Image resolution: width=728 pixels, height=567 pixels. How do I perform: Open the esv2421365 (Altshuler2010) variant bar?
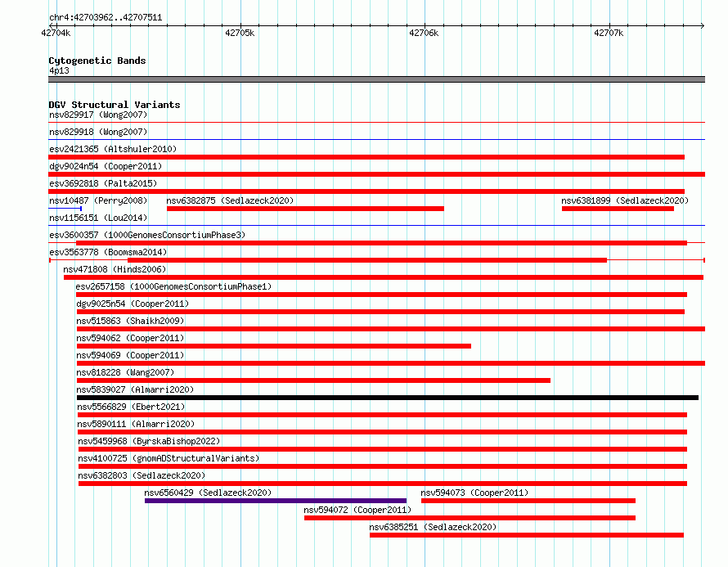366,157
